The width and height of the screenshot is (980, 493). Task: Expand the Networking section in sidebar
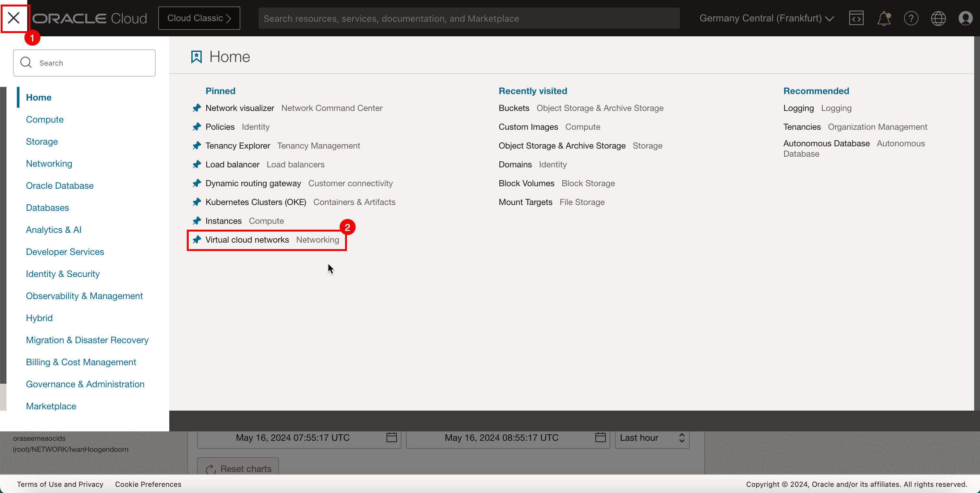[48, 163]
